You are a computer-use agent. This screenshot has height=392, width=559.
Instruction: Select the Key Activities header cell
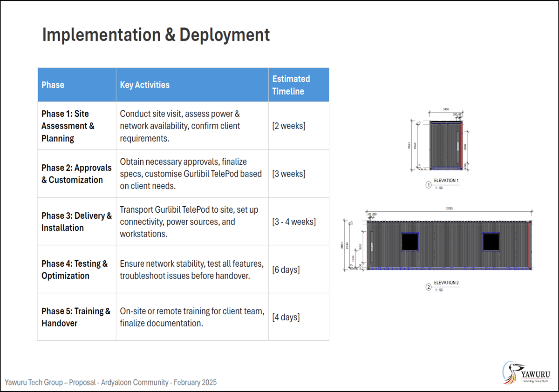tap(192, 85)
